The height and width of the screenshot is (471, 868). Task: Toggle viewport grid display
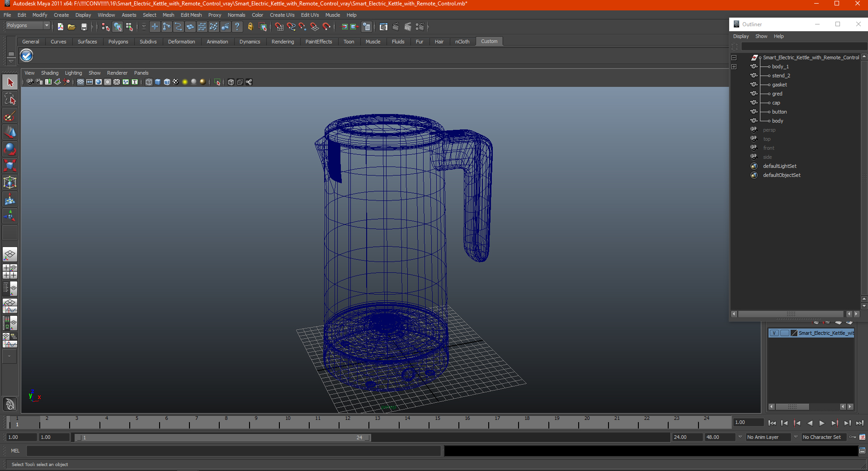pyautogui.click(x=80, y=82)
